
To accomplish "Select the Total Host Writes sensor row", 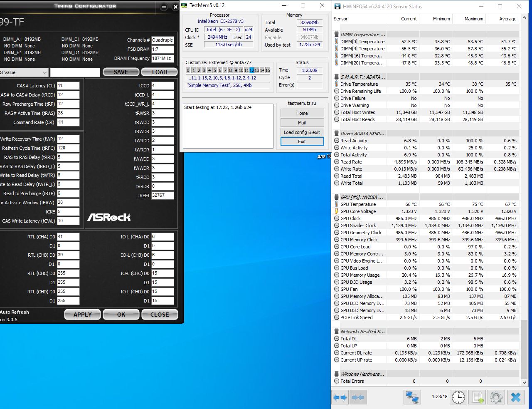I will pos(426,112).
